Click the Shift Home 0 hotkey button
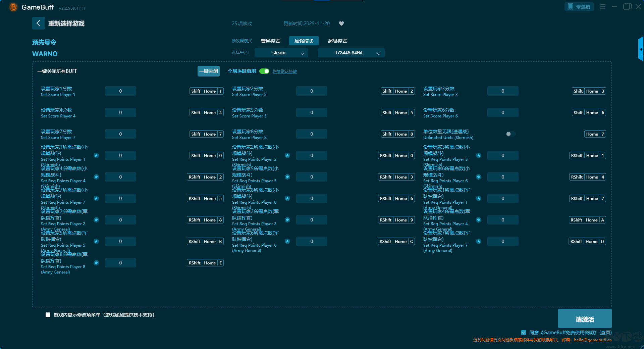The height and width of the screenshot is (349, 644). click(x=207, y=155)
